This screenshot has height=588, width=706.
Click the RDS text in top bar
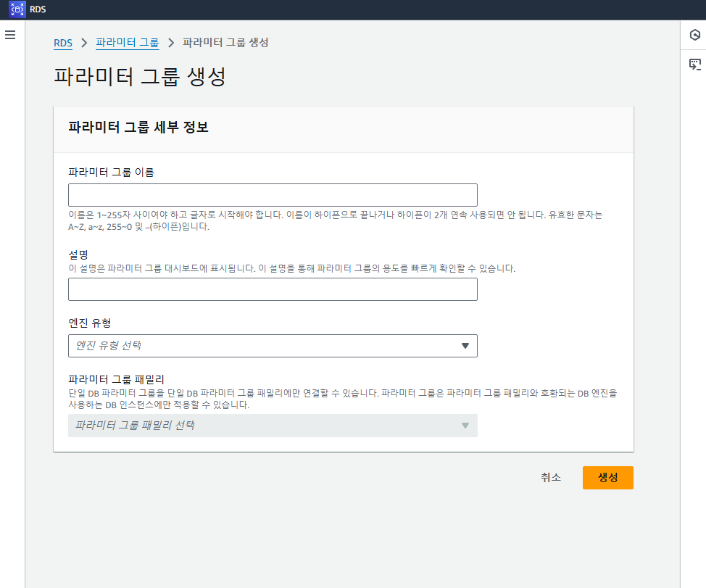coord(38,9)
